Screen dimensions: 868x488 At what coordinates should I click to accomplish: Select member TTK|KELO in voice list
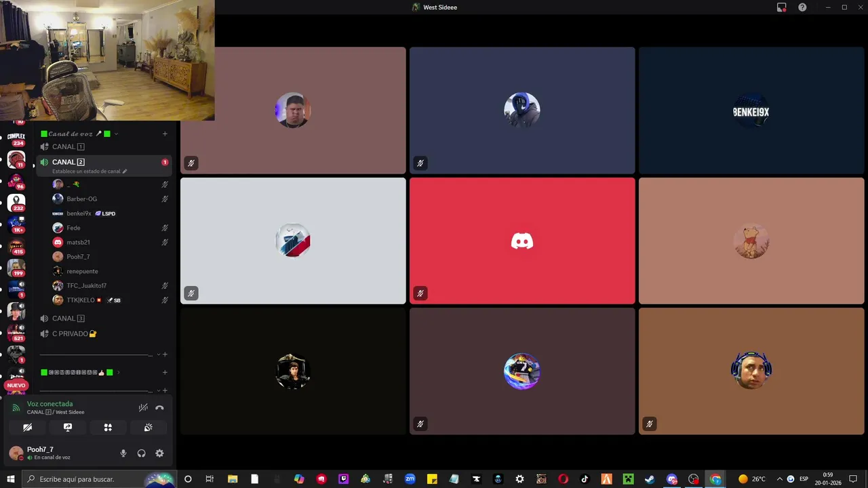click(x=111, y=300)
